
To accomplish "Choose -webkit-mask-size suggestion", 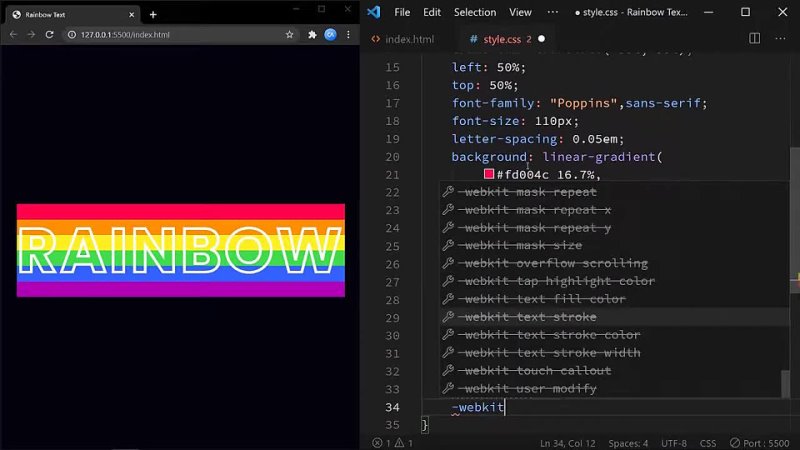I will point(614,246).
